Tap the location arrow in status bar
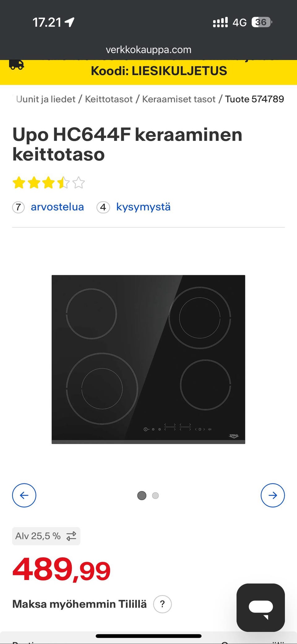Screen dimensions: 297x644 [69, 22]
